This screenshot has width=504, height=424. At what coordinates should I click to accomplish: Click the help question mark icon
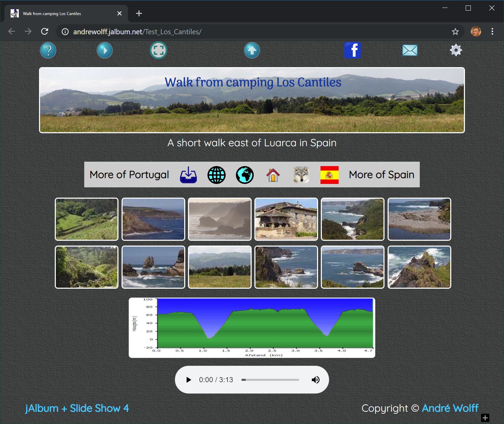48,50
